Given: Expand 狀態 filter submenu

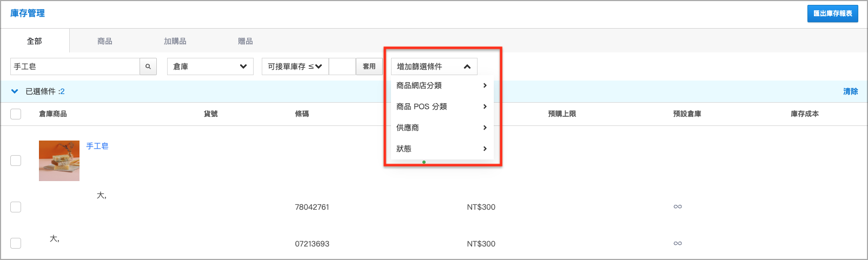Looking at the screenshot, I should [442, 149].
